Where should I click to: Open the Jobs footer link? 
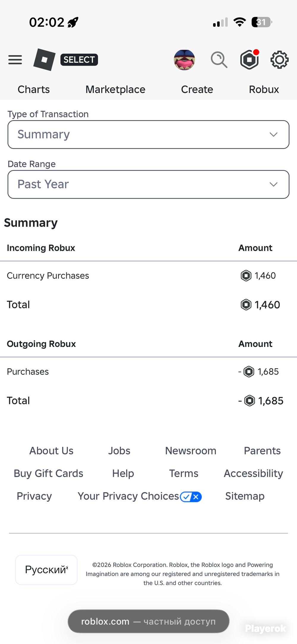[119, 451]
